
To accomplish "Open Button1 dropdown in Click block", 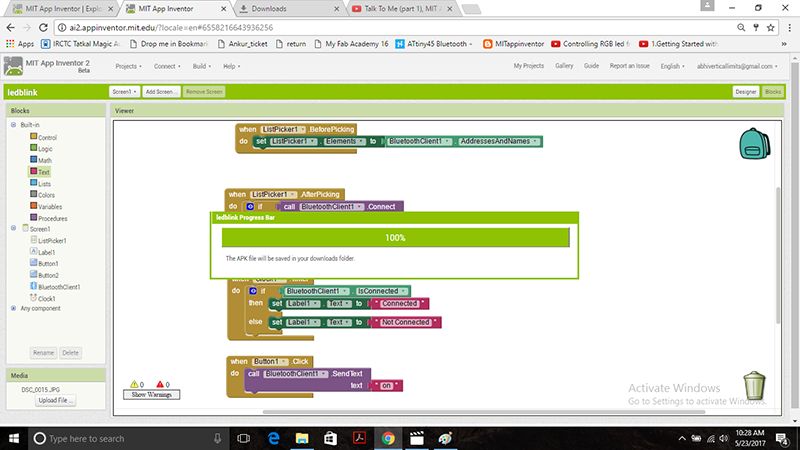I will (x=270, y=361).
